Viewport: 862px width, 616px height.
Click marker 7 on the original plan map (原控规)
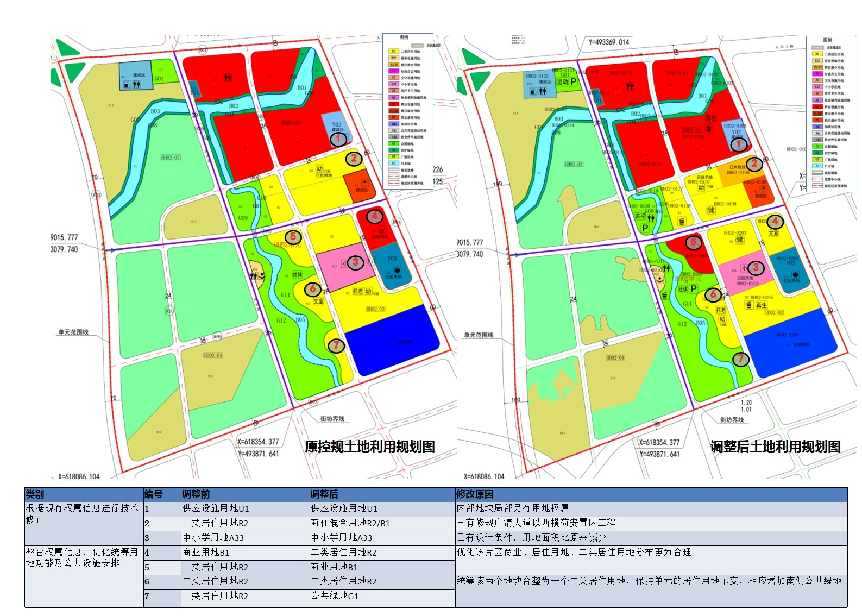click(x=337, y=345)
